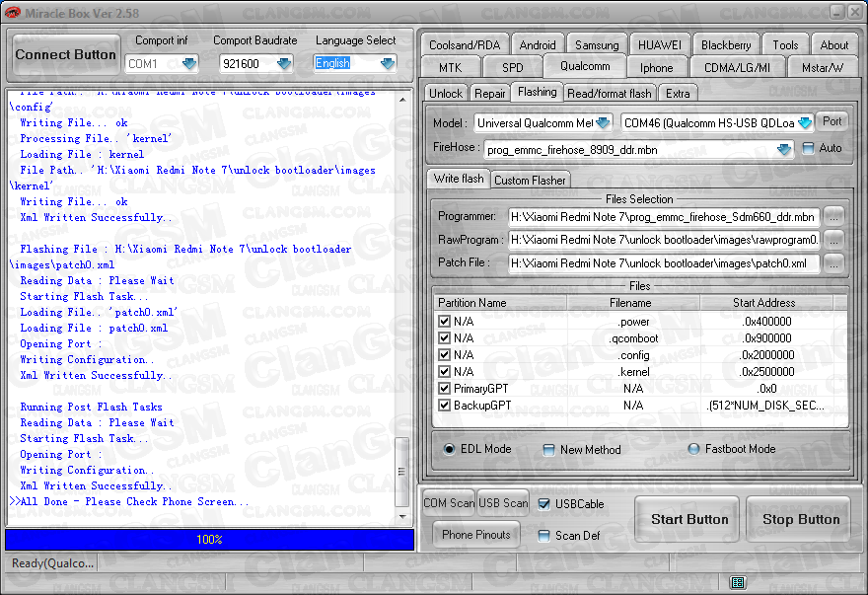This screenshot has height=595, width=868.
Task: Uncheck the PrimaryGPT partition checkbox
Action: coord(444,389)
